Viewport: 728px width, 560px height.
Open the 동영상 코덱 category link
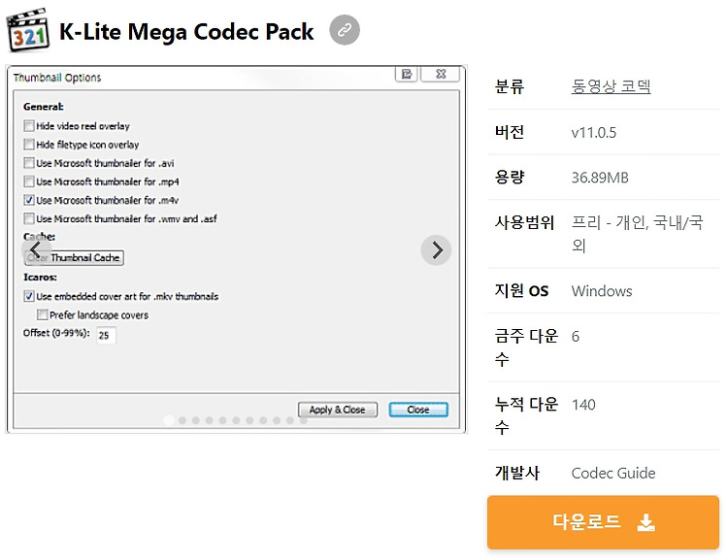coord(611,86)
